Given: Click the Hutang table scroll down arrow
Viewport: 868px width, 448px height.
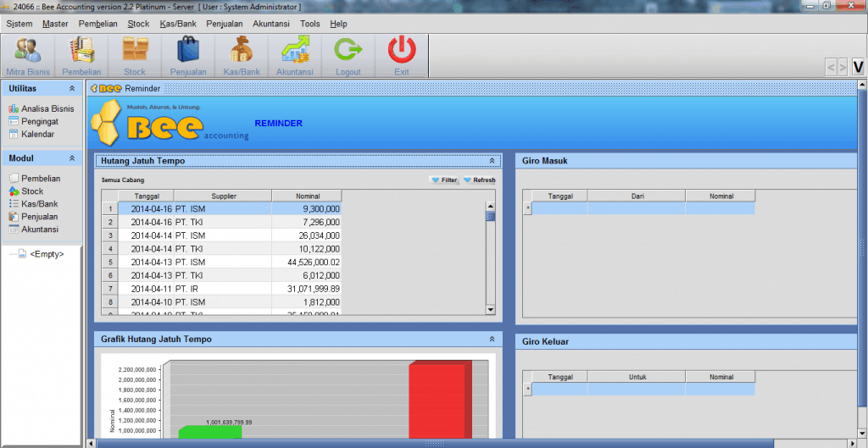Looking at the screenshot, I should [491, 310].
